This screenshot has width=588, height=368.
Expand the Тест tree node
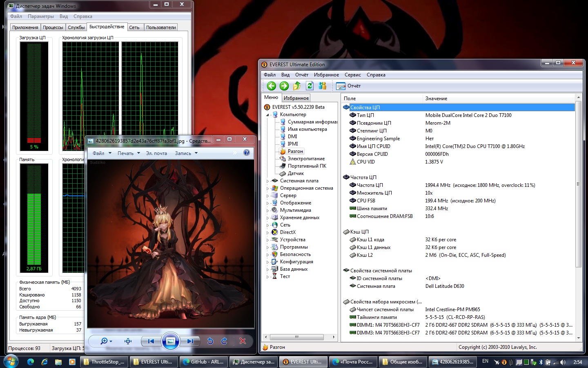[x=268, y=276]
